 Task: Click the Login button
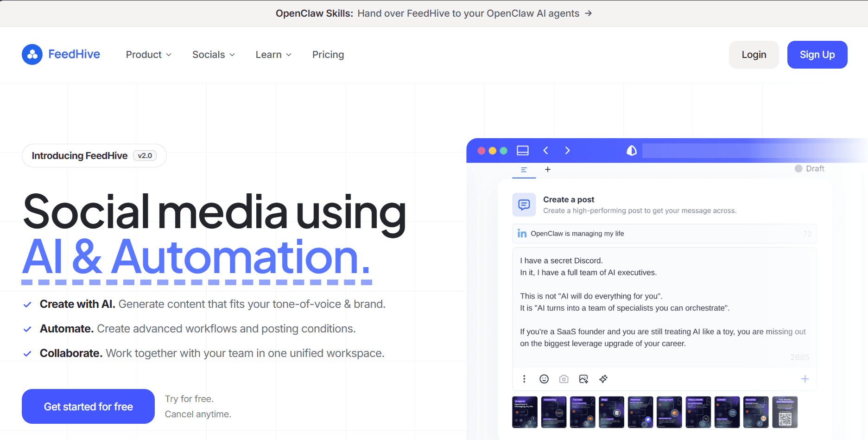click(x=754, y=55)
